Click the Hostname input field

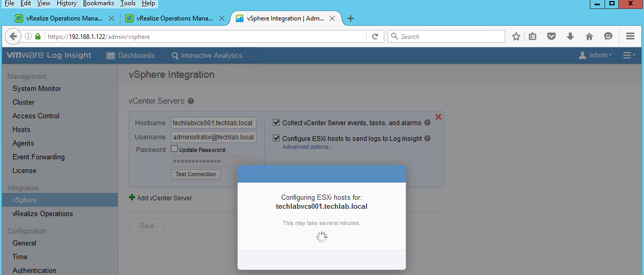pos(213,123)
